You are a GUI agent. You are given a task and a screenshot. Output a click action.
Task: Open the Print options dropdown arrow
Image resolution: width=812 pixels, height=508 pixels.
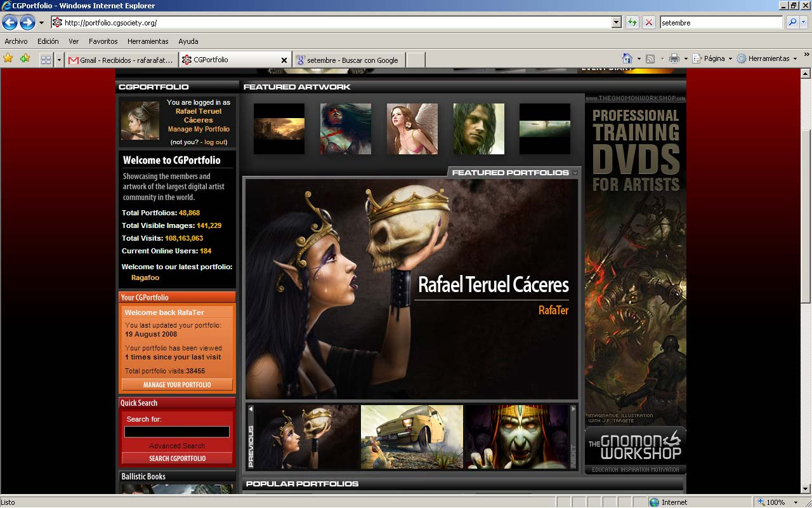click(686, 58)
